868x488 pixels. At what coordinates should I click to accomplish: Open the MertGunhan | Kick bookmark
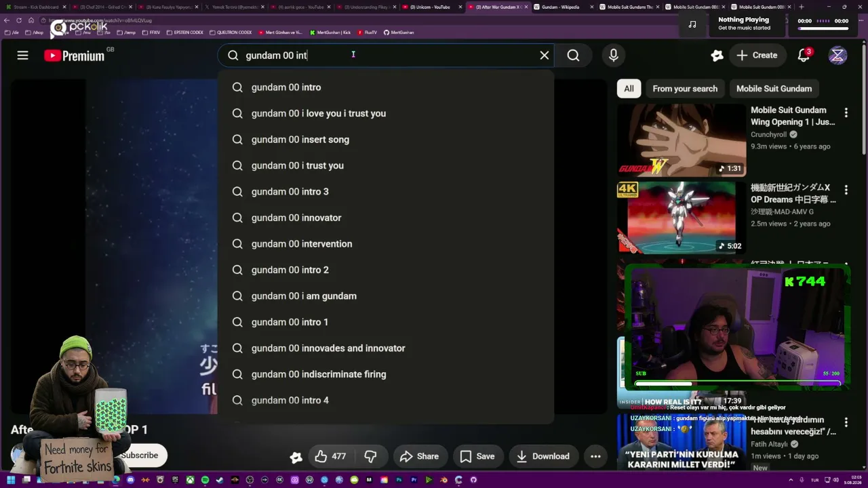click(x=330, y=33)
